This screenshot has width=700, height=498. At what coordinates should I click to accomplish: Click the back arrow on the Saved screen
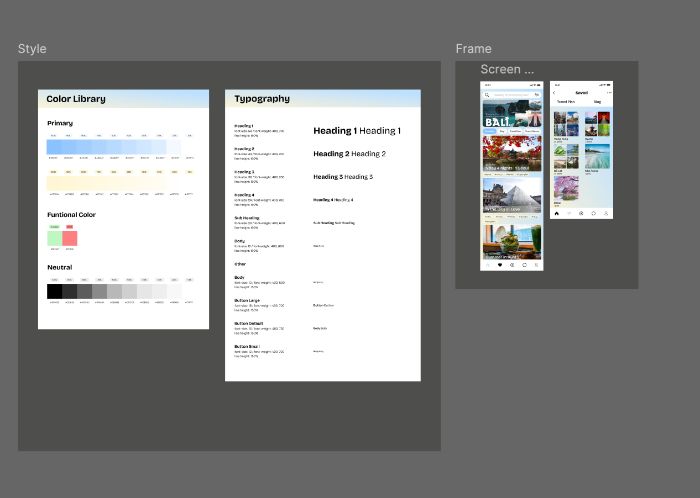pyautogui.click(x=554, y=93)
